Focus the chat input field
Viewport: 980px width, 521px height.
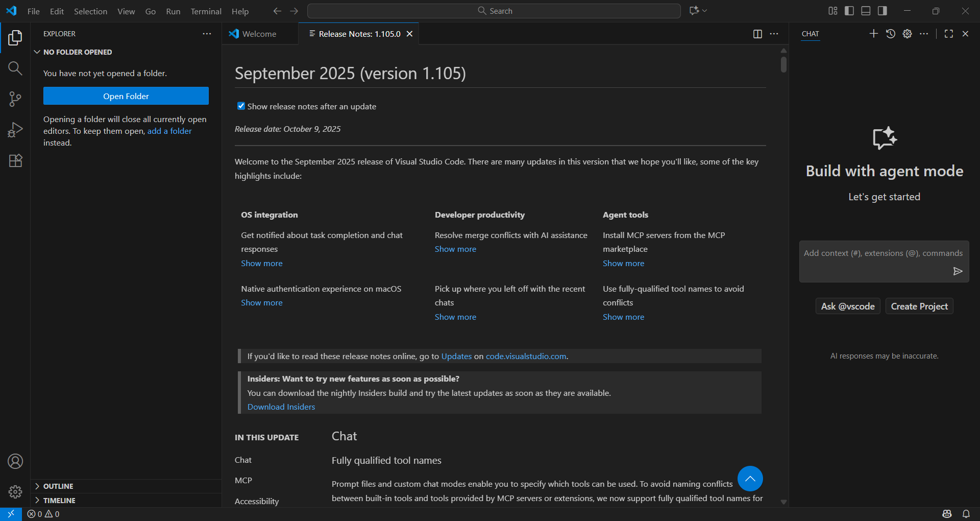coord(884,253)
